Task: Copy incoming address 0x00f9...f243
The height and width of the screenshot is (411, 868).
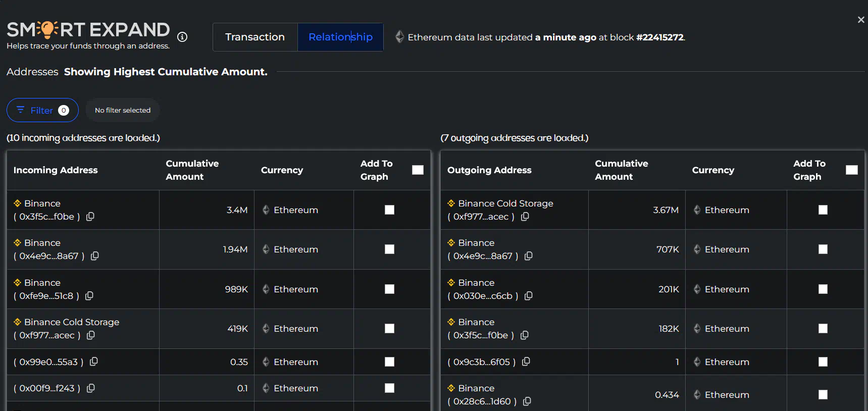Action: pos(91,388)
